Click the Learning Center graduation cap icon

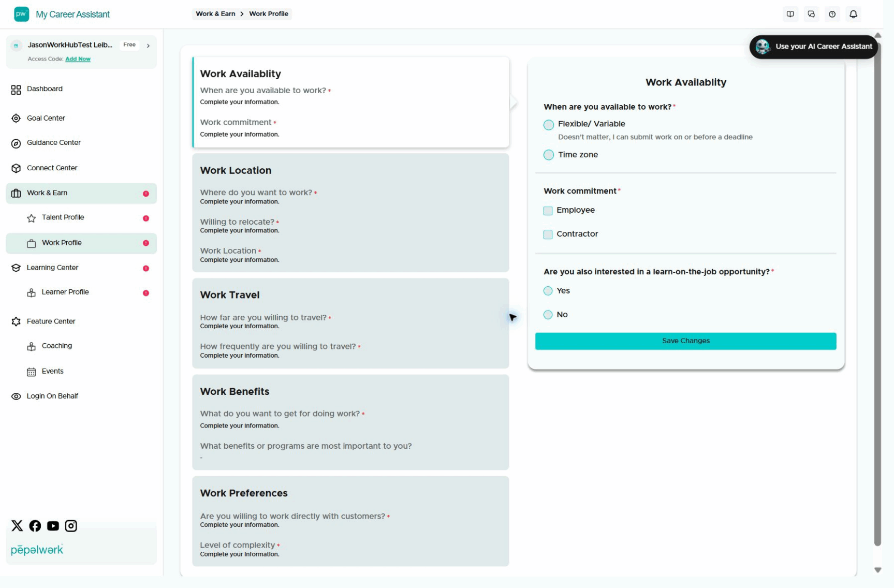tap(16, 268)
